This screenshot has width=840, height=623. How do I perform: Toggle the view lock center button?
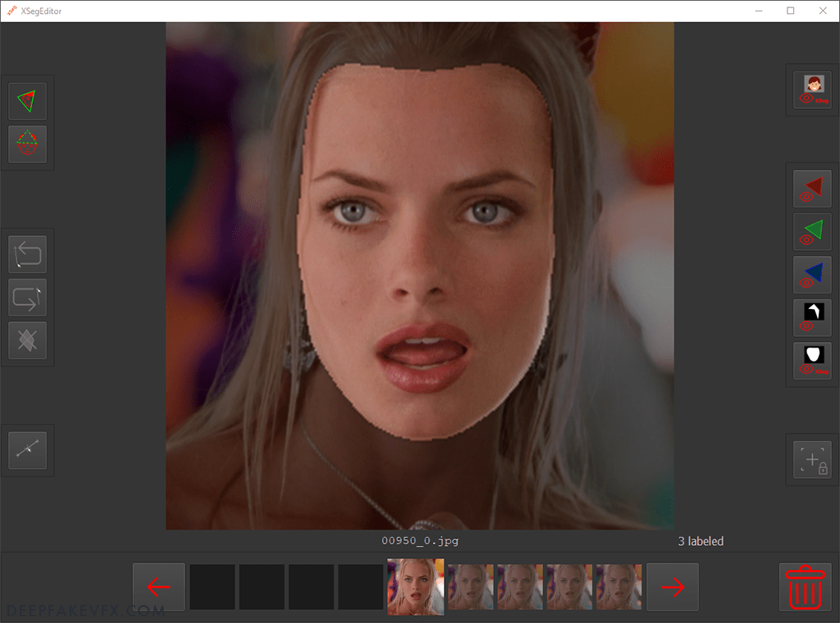tap(812, 460)
